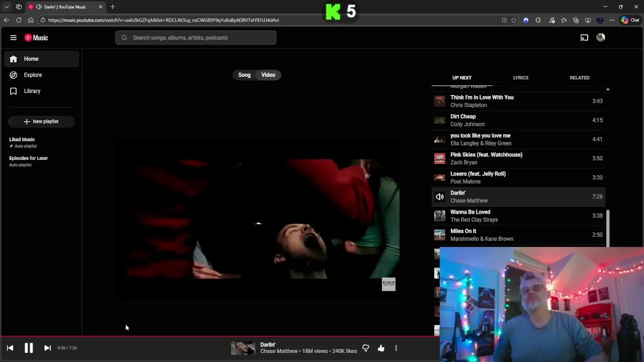
Task: Focus the search songs, albums, artists field
Action: click(196, 38)
